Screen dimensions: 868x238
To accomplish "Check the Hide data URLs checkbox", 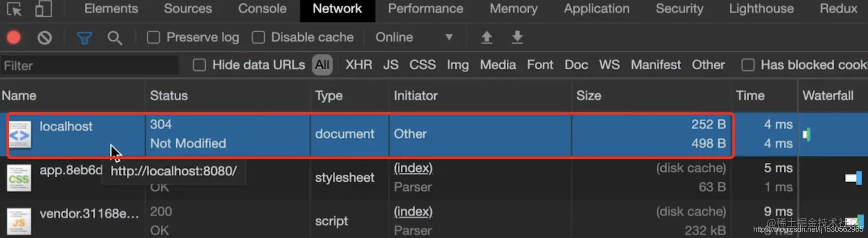I will click(x=199, y=65).
